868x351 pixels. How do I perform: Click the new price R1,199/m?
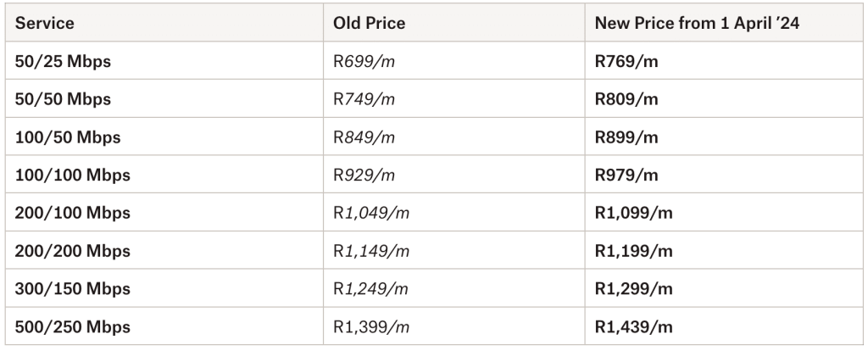coord(634,252)
